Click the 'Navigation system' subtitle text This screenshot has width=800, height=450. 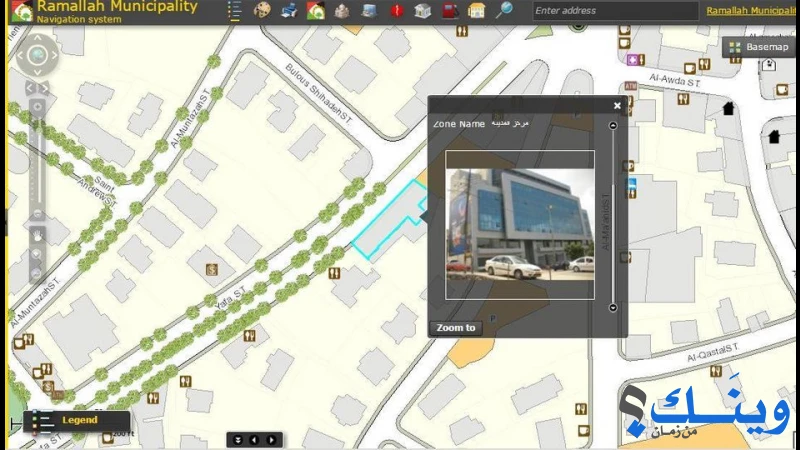click(x=79, y=19)
